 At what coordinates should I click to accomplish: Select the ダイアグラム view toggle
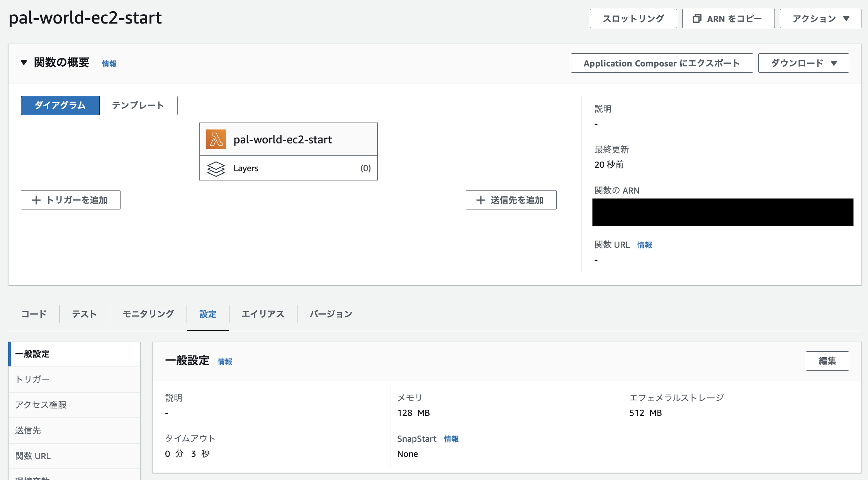coord(60,105)
